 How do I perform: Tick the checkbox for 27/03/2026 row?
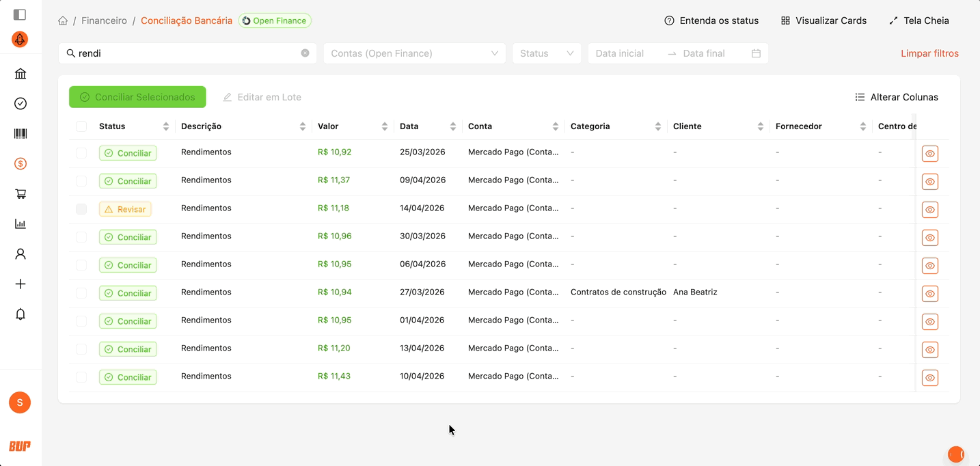(x=81, y=293)
